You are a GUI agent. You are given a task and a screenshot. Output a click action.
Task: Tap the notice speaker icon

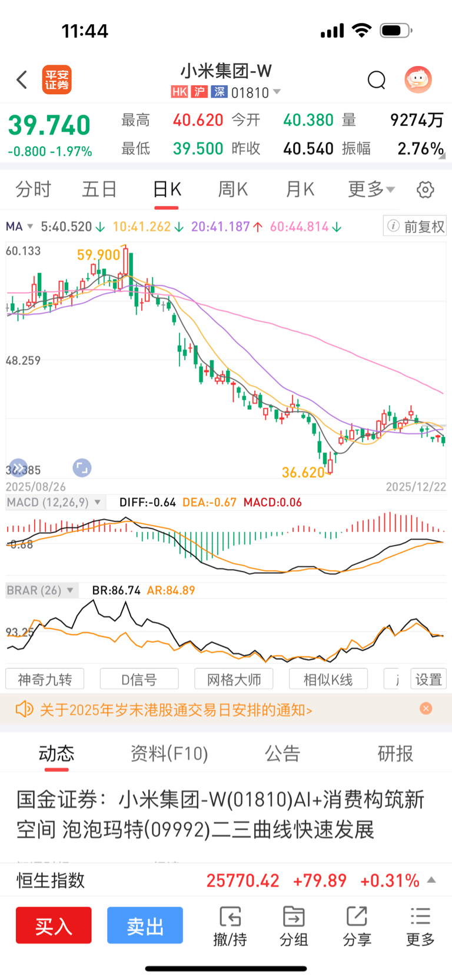pos(24,709)
